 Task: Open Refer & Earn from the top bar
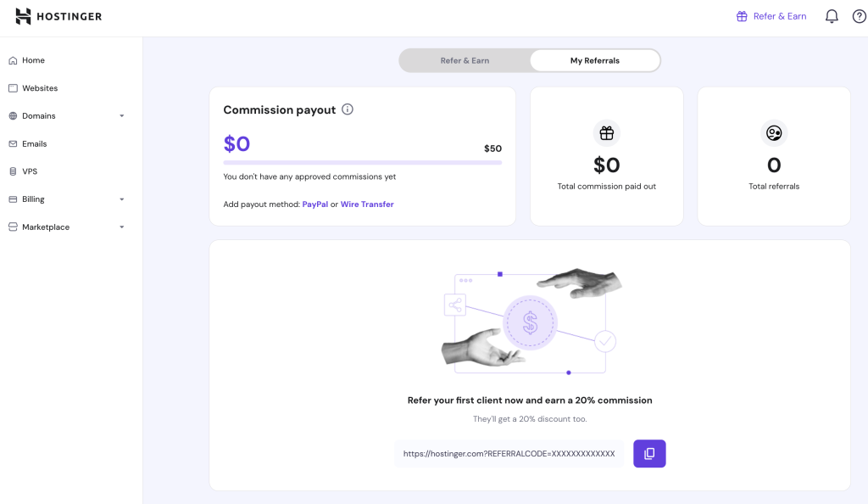771,16
